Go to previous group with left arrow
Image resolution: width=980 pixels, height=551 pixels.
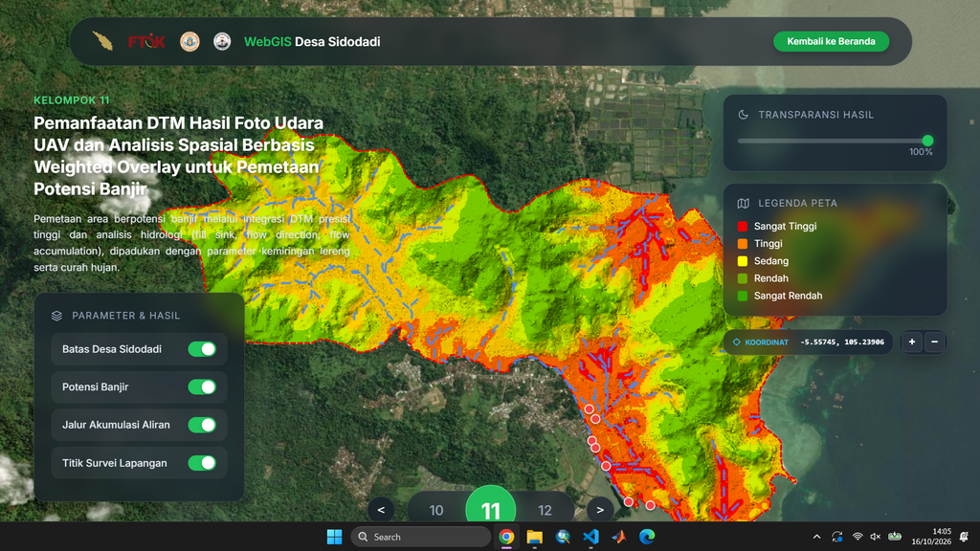coord(381,510)
